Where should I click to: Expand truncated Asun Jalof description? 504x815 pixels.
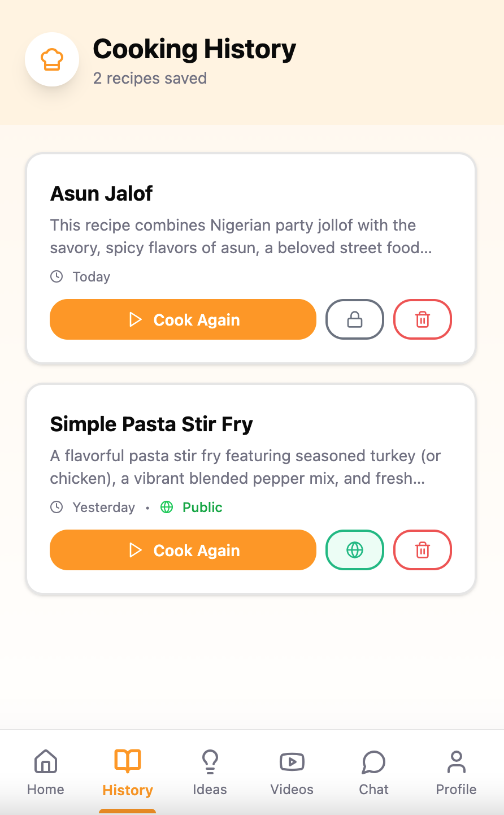tap(241, 236)
